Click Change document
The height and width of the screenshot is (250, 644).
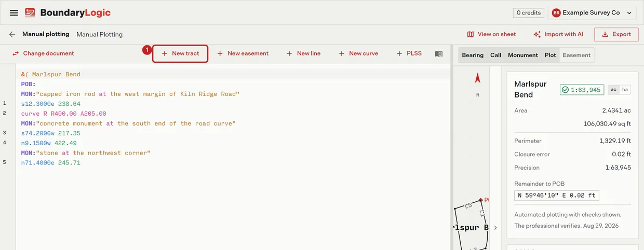[x=43, y=53]
